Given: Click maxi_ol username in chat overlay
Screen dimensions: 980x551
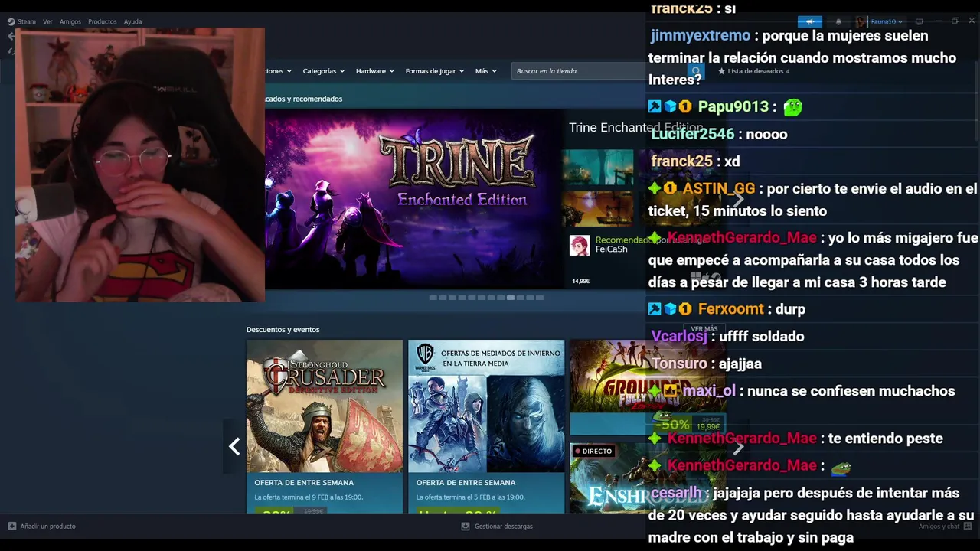Looking at the screenshot, I should pyautogui.click(x=709, y=391).
